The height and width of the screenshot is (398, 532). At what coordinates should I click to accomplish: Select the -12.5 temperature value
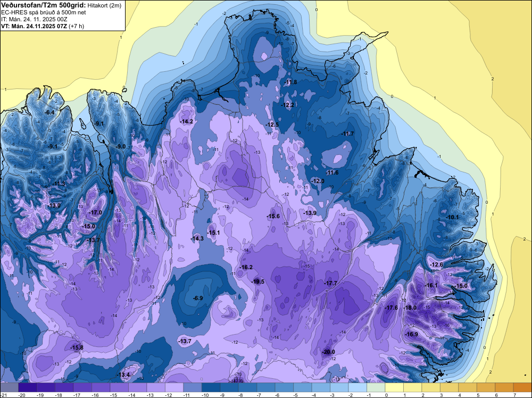(x=272, y=125)
